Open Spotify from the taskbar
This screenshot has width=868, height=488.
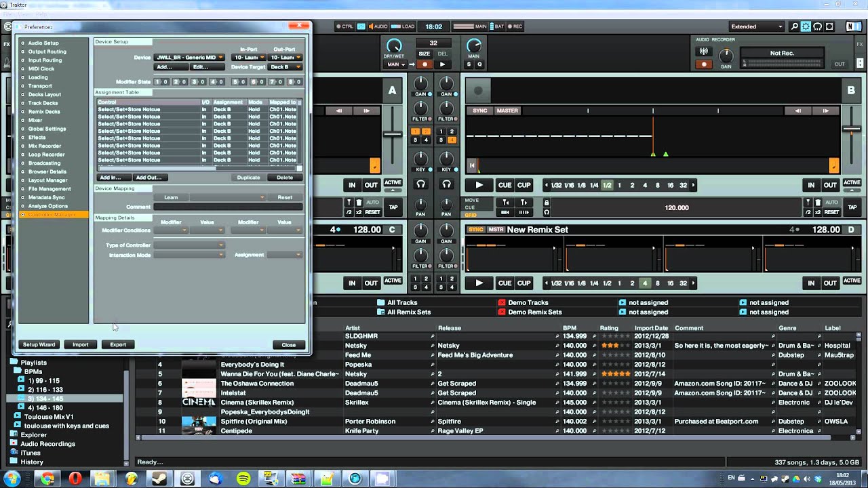point(243,479)
